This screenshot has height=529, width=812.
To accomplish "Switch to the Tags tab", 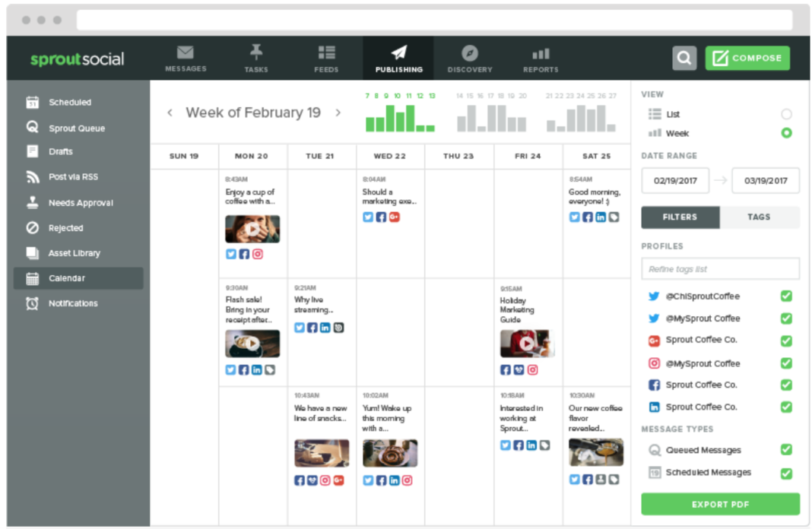I will click(759, 217).
